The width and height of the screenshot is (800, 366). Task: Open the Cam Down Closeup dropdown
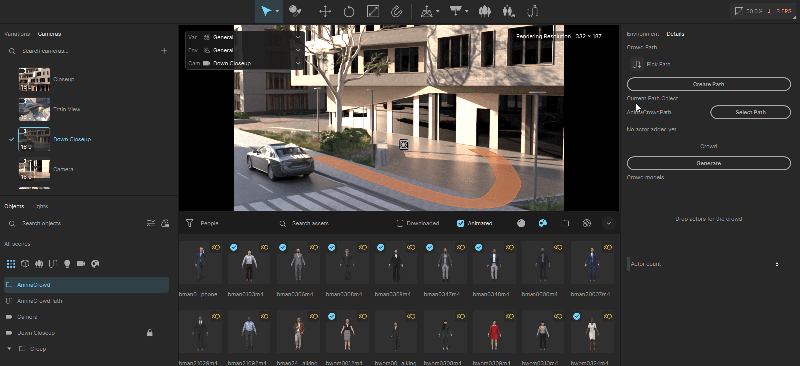(x=245, y=63)
